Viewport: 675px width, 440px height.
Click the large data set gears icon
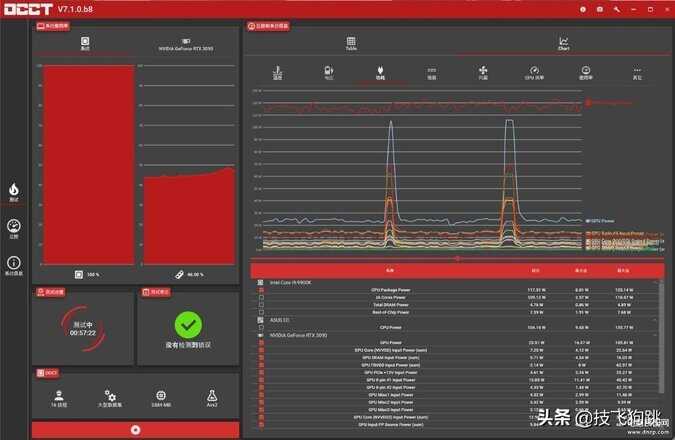pyautogui.click(x=110, y=399)
